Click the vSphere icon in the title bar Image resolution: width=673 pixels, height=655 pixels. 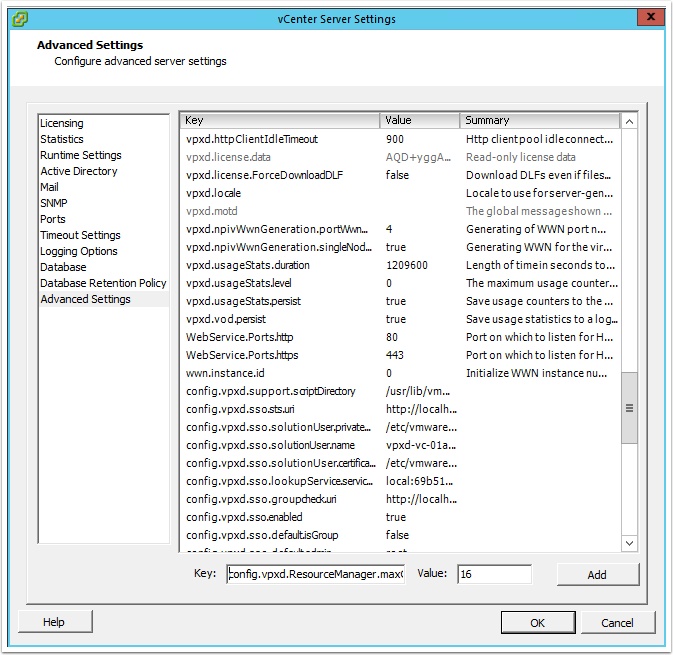point(20,19)
